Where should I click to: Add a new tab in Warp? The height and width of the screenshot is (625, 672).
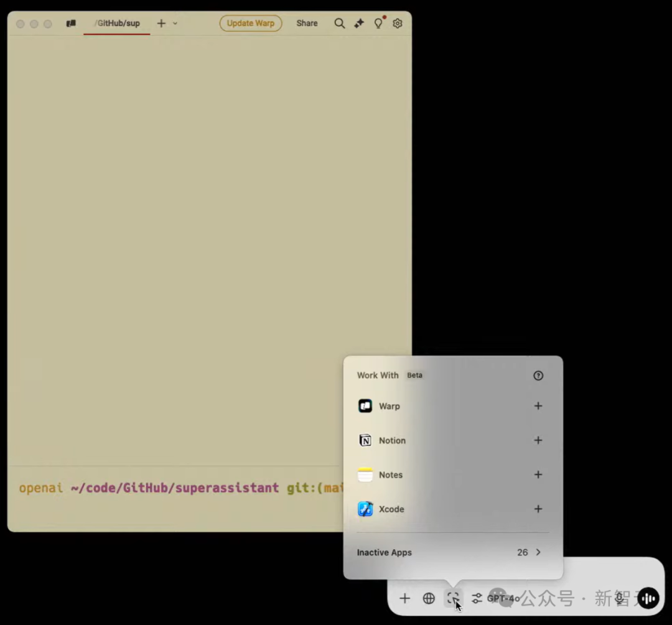pyautogui.click(x=161, y=23)
